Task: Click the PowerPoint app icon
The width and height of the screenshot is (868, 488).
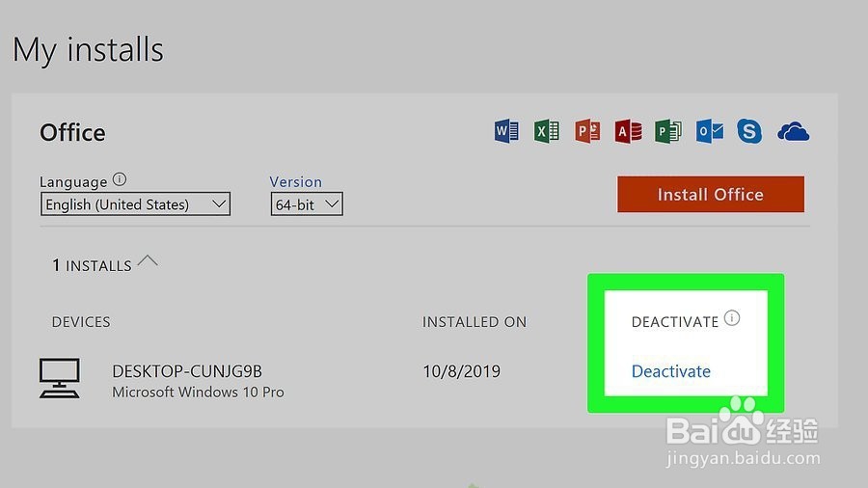Action: pyautogui.click(x=587, y=131)
